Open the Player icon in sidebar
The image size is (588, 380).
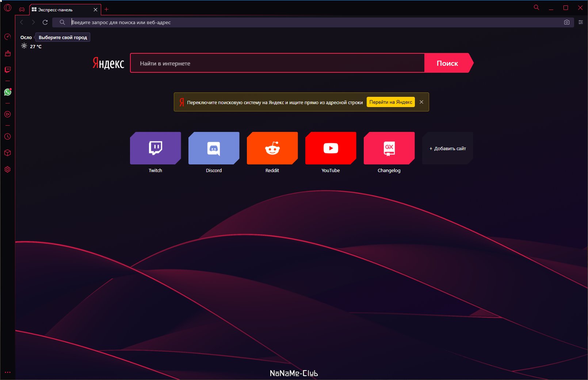point(8,114)
